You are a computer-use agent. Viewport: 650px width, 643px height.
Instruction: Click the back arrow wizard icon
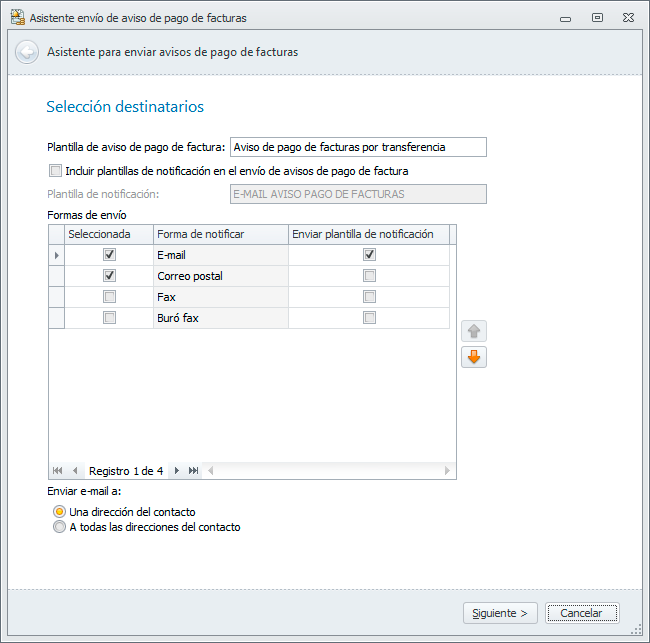27,52
